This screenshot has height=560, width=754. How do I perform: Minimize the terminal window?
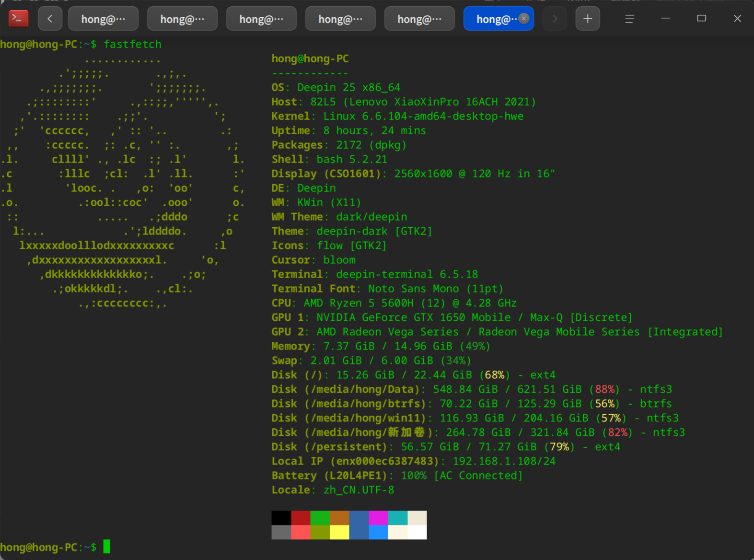665,18
